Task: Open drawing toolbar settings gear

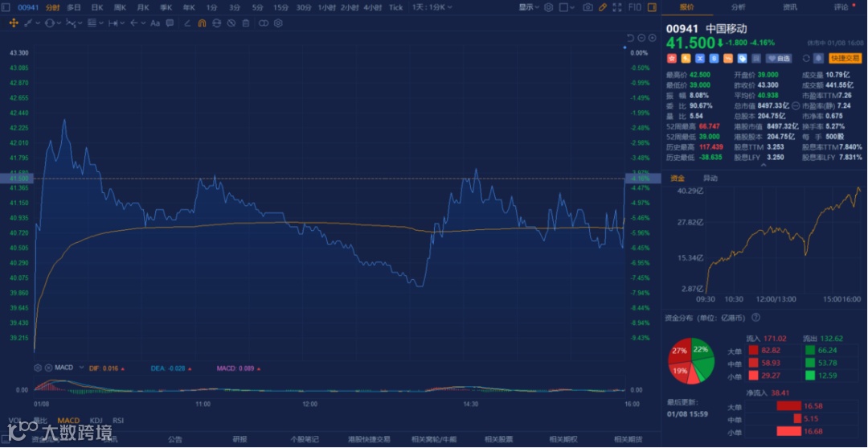Action: coord(278,23)
